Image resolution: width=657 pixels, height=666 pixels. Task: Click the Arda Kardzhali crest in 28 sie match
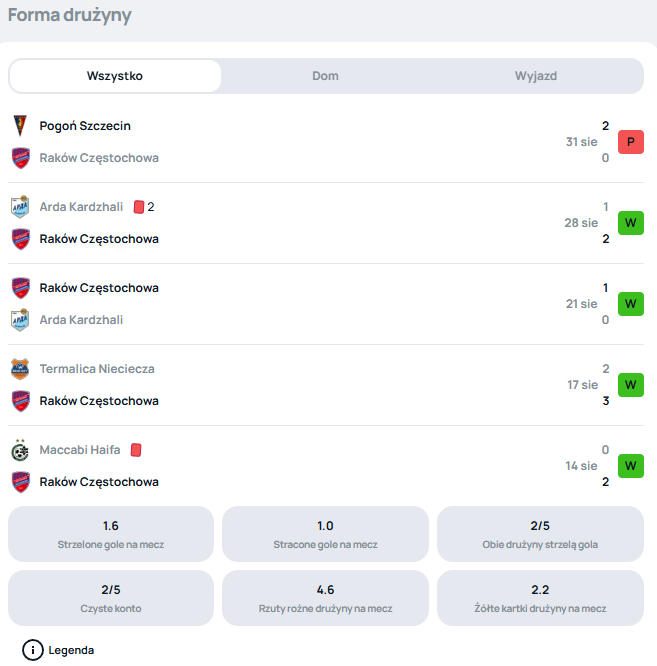[x=20, y=207]
